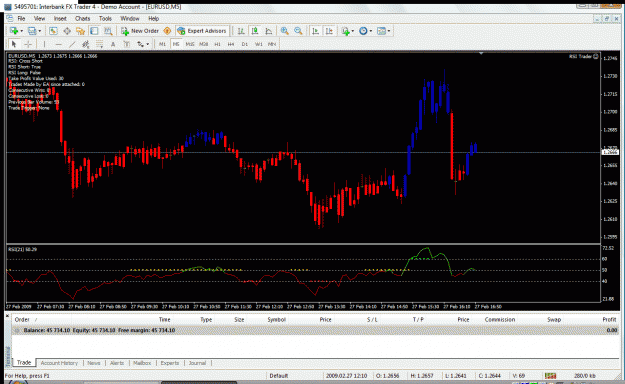Switch chart to Candlesticks type
625x384 pixels.
coord(255,31)
